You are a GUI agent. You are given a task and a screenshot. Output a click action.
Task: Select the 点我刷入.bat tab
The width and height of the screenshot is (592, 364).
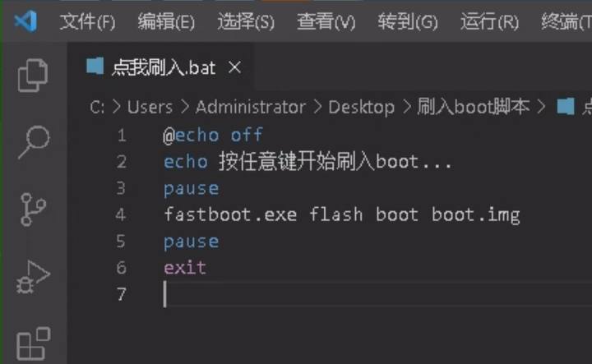164,68
